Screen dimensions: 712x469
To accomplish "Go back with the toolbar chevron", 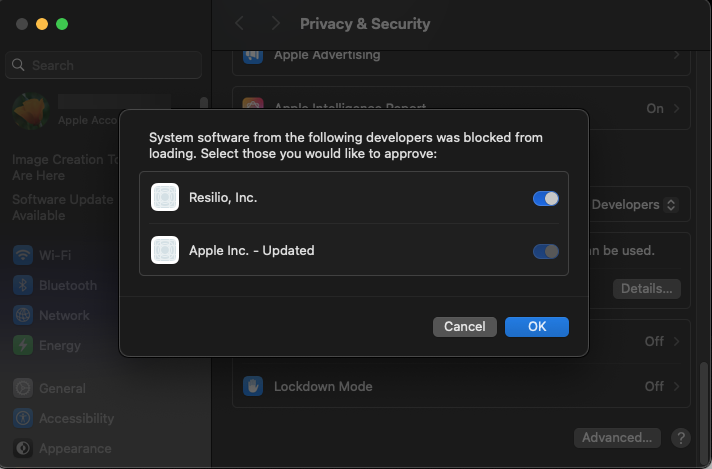I will (x=239, y=23).
